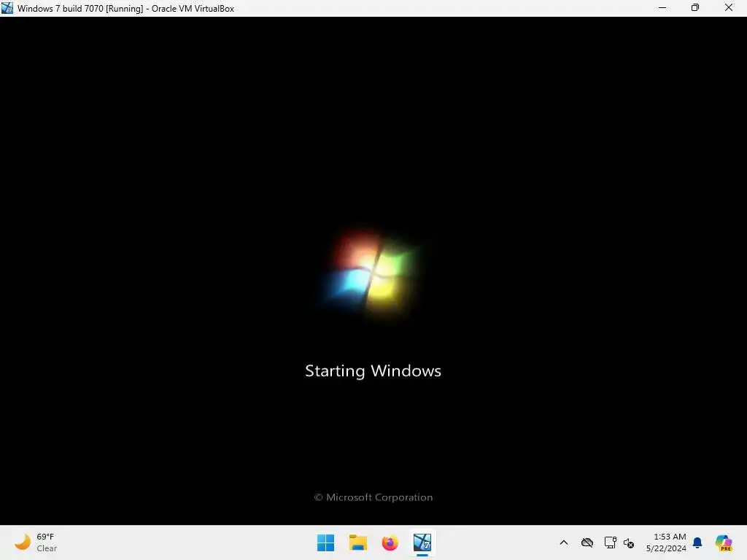Minimize the VirtualBox VM window
The width and height of the screenshot is (747, 560).
(662, 7)
